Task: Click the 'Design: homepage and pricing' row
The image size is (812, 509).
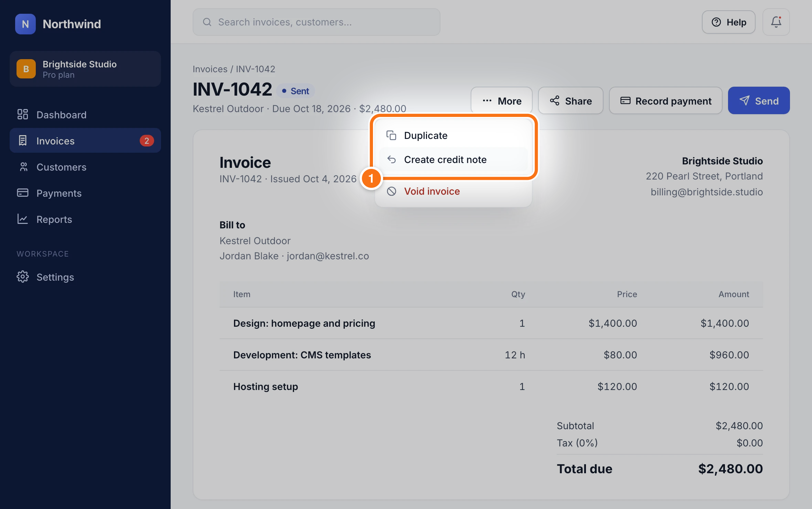Action: click(491, 323)
